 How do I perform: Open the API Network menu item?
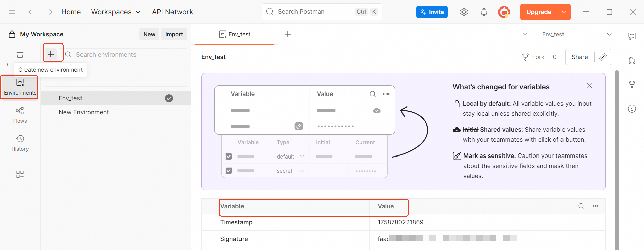pyautogui.click(x=172, y=12)
